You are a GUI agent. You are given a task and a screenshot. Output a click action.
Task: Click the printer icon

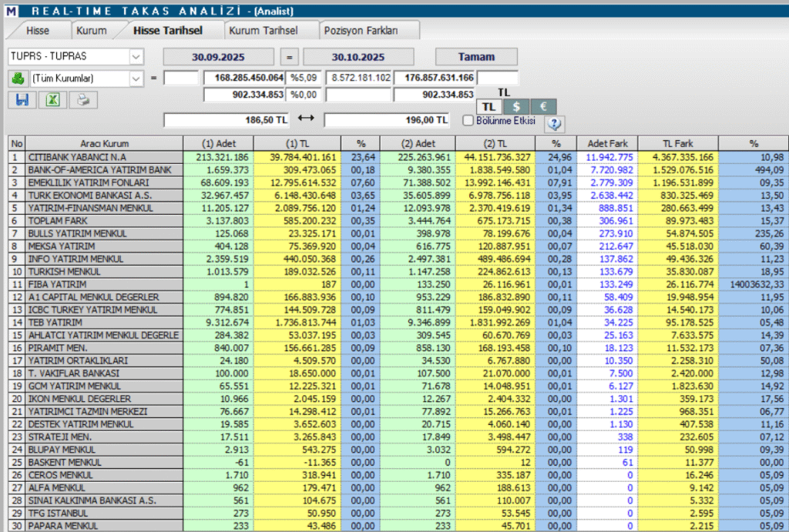pos(83,99)
